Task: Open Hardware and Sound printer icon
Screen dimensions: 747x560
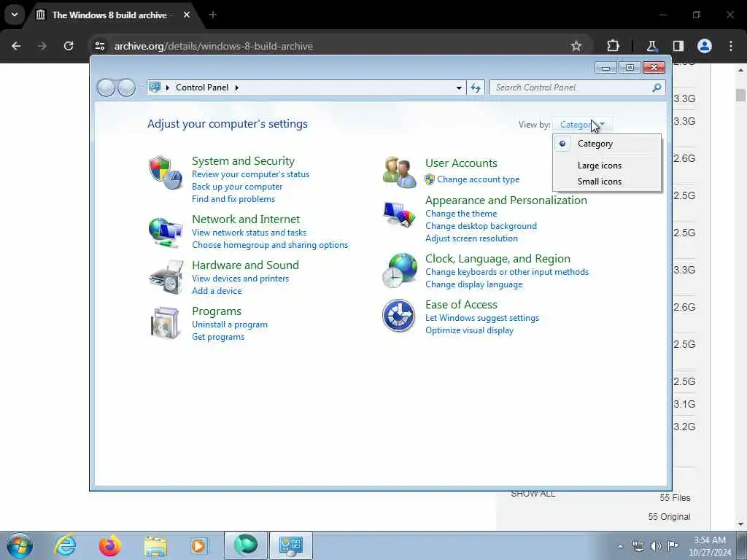Action: 166,277
